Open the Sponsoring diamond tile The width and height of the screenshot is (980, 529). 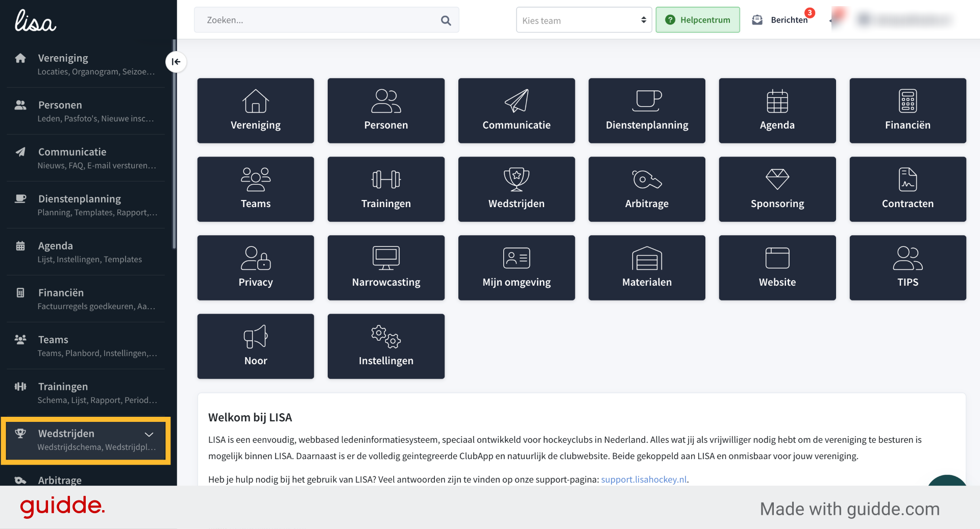(777, 189)
